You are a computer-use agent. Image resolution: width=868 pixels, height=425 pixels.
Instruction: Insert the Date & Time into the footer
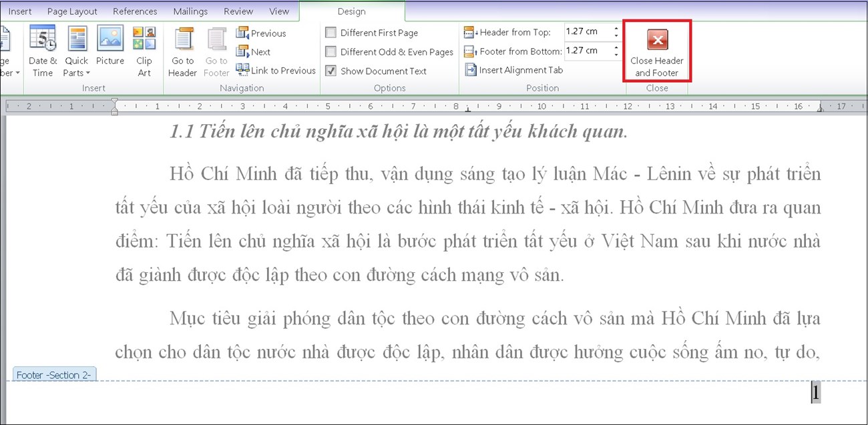pos(42,50)
